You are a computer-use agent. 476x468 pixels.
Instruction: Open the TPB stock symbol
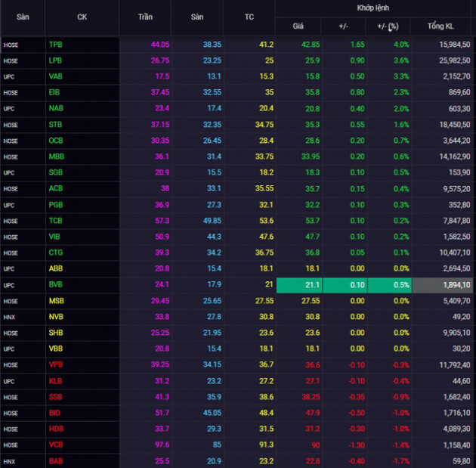(x=56, y=45)
